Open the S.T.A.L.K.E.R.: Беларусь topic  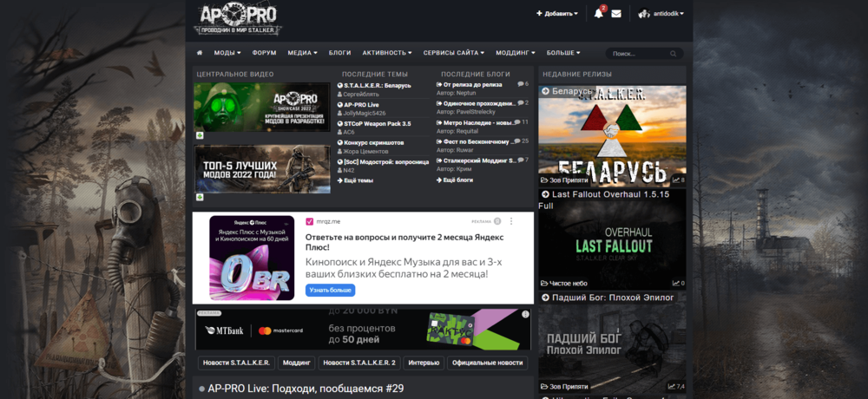click(378, 86)
